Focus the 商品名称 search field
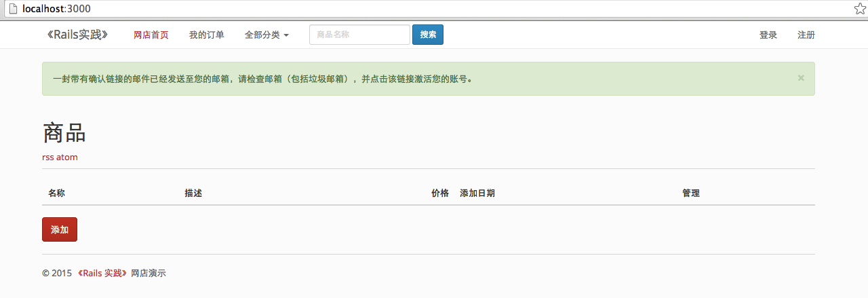Screen dimensions: 868x298 359,35
